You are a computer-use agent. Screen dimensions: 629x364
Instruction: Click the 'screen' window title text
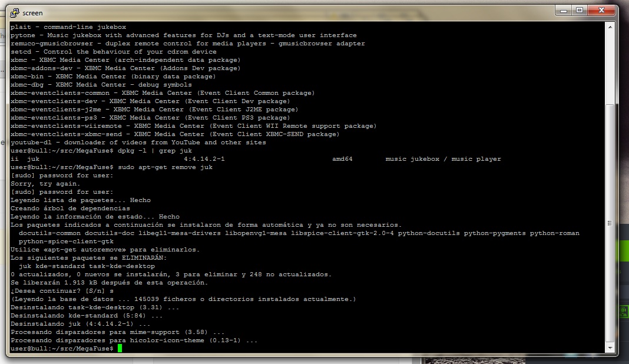(32, 13)
